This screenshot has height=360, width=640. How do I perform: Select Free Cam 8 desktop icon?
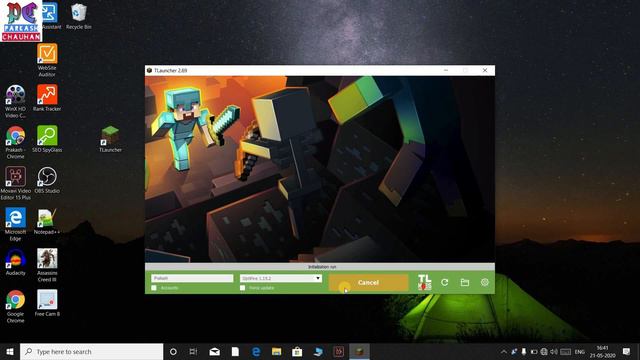click(x=47, y=303)
